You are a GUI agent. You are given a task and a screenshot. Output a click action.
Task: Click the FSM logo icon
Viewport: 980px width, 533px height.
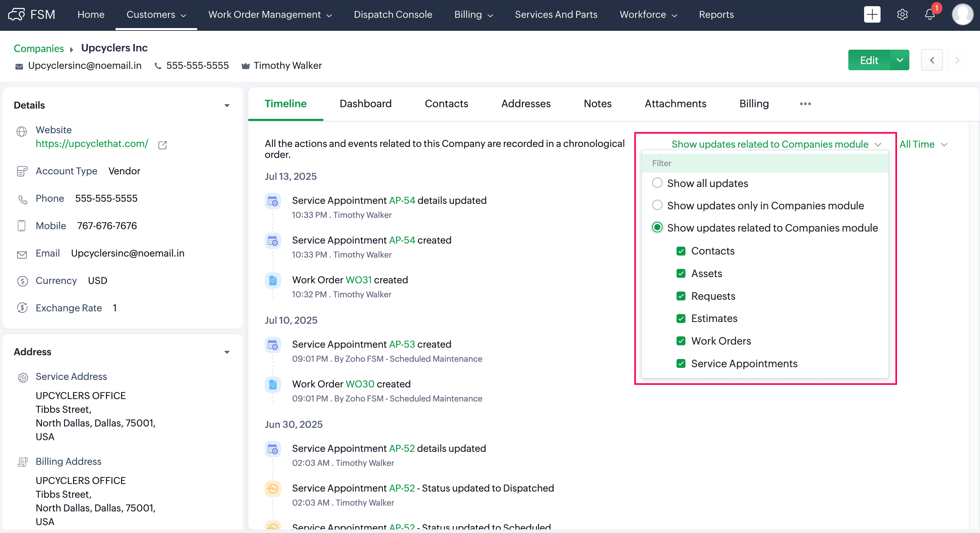pyautogui.click(x=17, y=14)
